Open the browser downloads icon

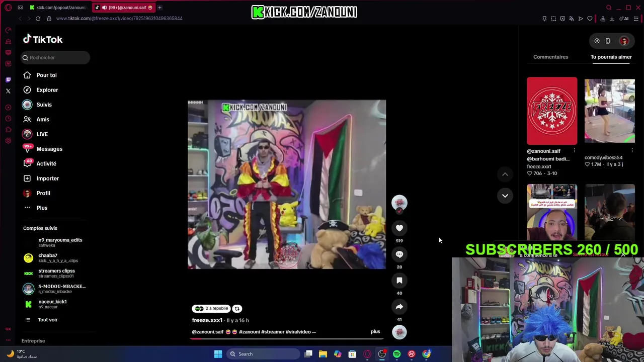tap(612, 19)
